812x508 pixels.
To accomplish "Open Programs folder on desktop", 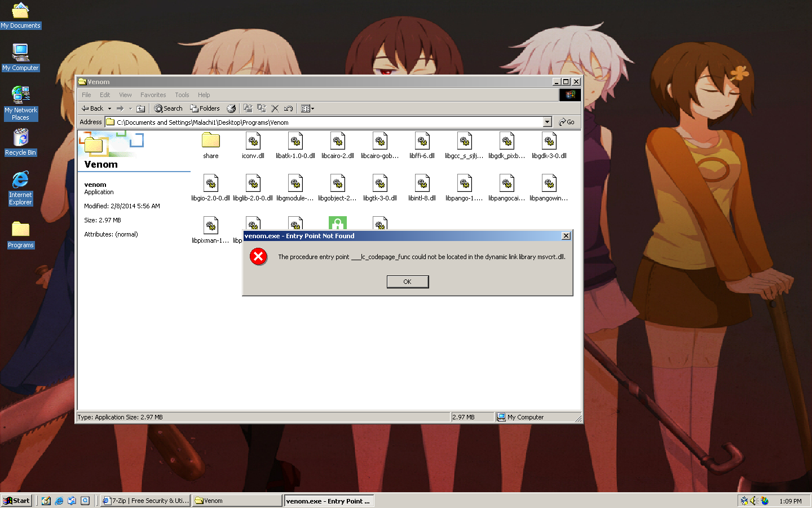I will click(21, 235).
